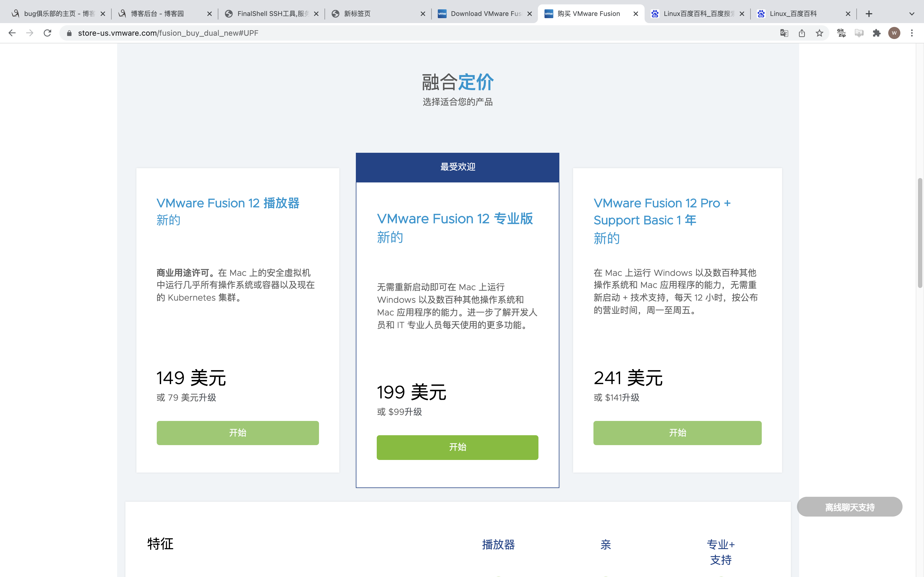Click the share page icon
Screen dimensions: 924x577
pyautogui.click(x=802, y=33)
